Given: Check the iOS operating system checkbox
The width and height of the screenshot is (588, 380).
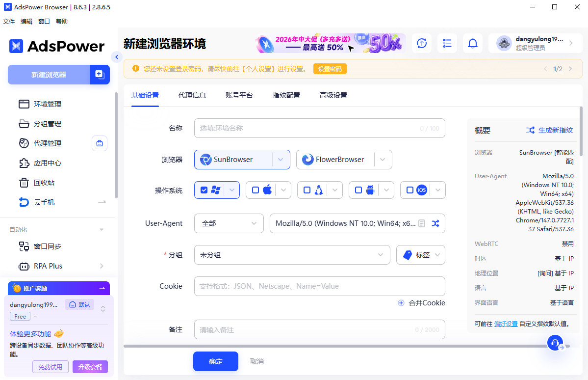Looking at the screenshot, I should coord(410,190).
